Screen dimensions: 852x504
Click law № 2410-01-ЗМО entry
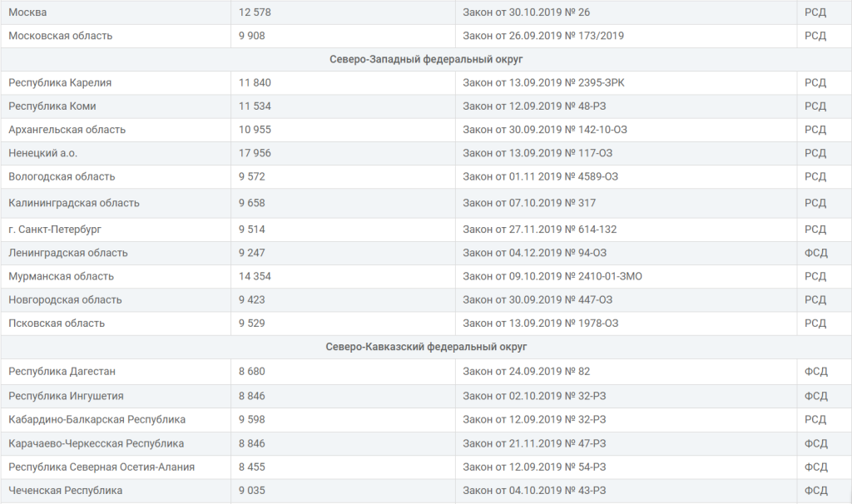552,276
